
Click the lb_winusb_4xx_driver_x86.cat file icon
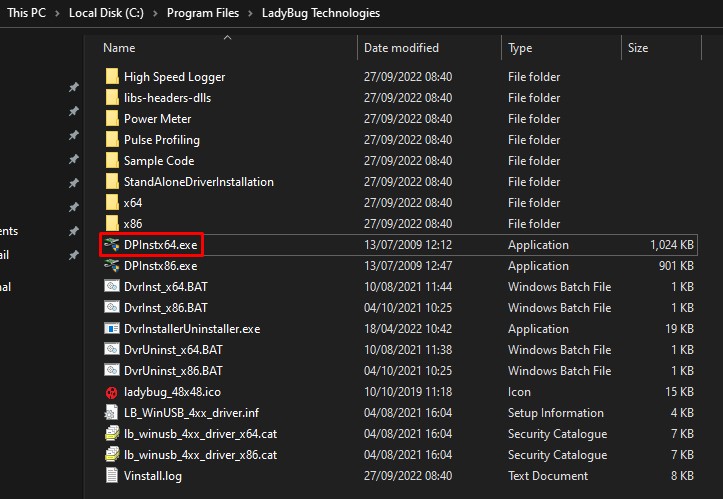[x=112, y=454]
